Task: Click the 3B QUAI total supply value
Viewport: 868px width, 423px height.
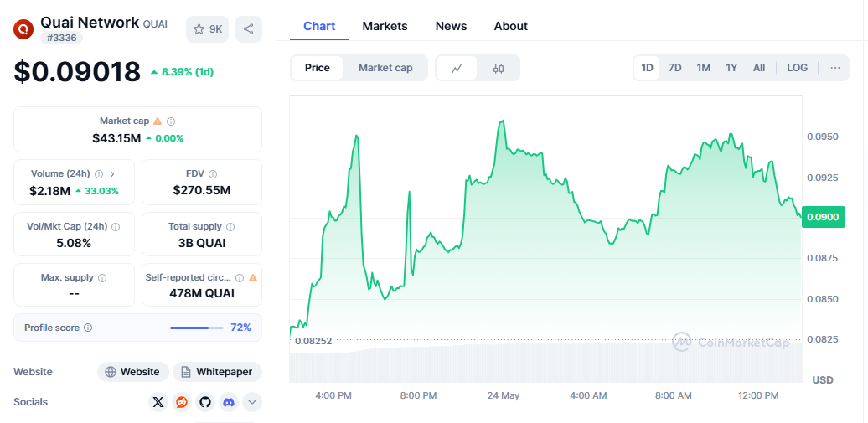Action: coord(201,244)
